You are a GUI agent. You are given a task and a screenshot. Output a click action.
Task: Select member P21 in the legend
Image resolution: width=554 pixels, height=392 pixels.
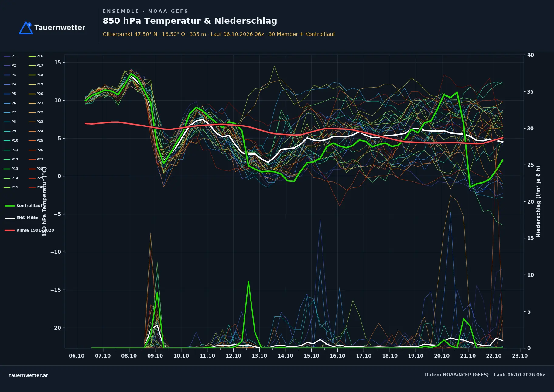click(x=36, y=103)
